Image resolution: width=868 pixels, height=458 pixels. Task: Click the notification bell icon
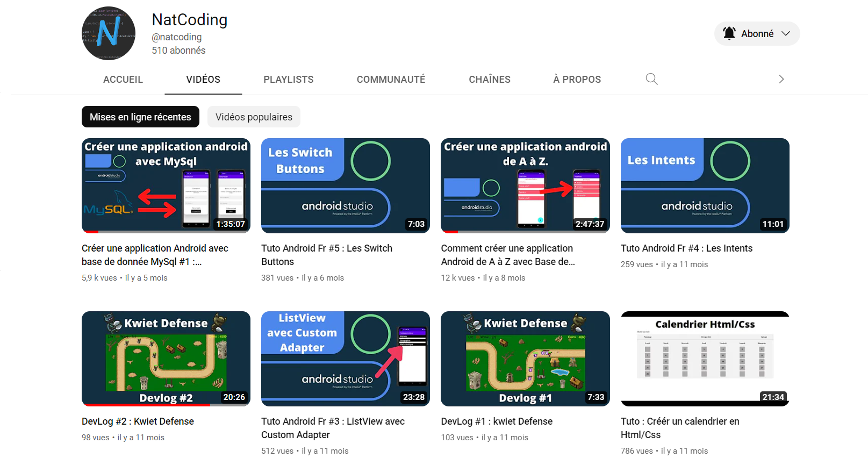(729, 33)
